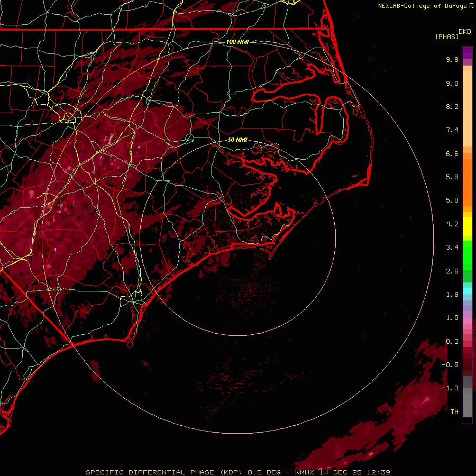
Task: Click the 5.8 value on the color scale
Action: pyautogui.click(x=452, y=177)
